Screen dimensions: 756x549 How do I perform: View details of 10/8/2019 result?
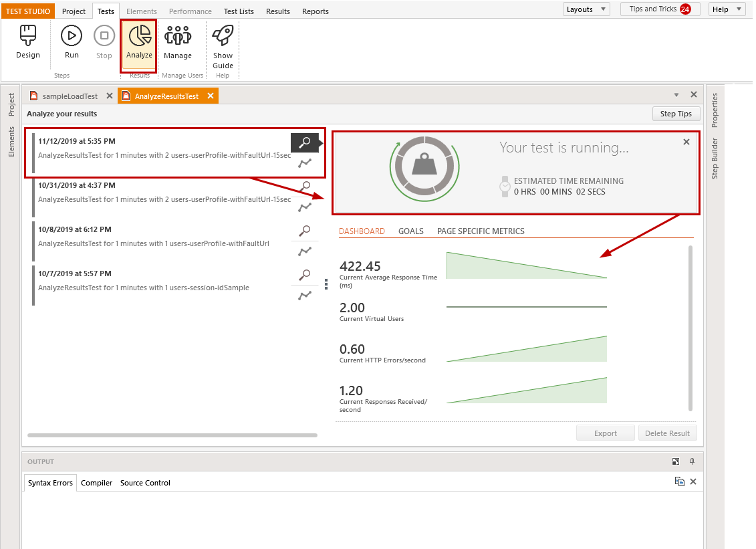click(305, 231)
